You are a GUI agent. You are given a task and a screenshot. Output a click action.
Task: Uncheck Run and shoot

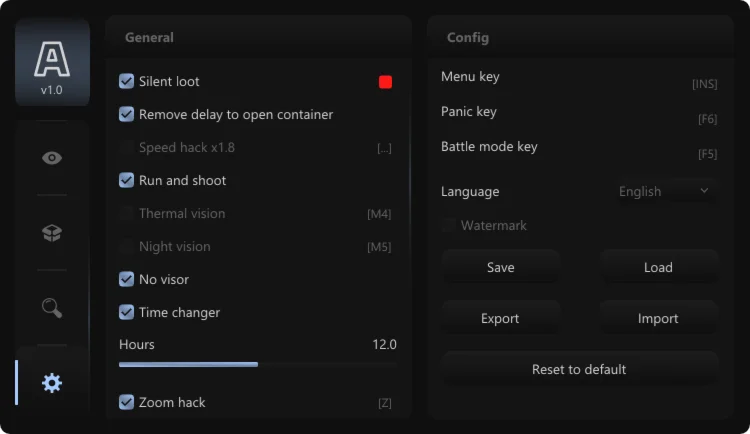(127, 180)
